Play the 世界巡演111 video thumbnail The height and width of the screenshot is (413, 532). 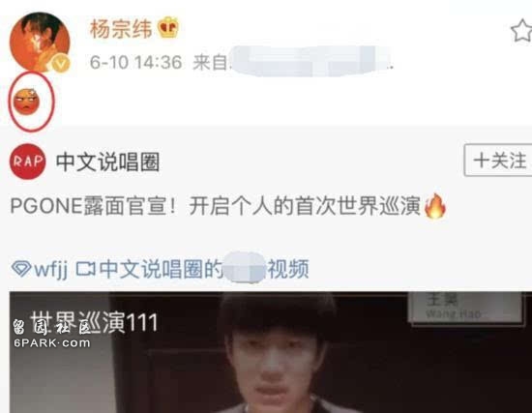coord(271,352)
